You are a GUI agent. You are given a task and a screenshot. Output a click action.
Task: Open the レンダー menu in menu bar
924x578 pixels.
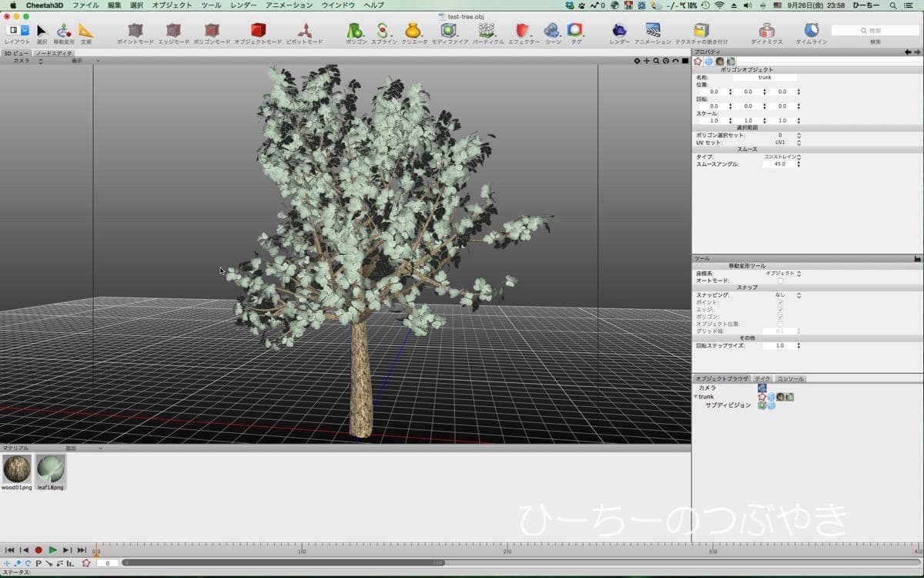tap(243, 5)
